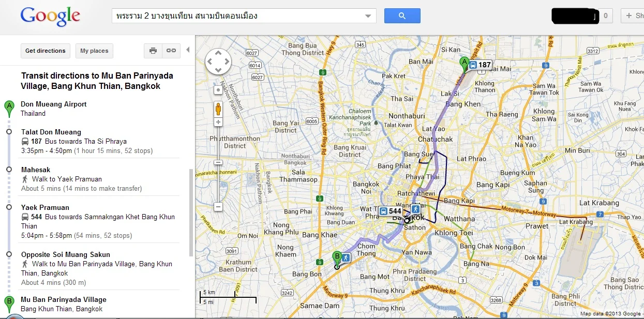The height and width of the screenshot is (319, 644).
Task: Go to the Google logo homepage
Action: tap(50, 17)
